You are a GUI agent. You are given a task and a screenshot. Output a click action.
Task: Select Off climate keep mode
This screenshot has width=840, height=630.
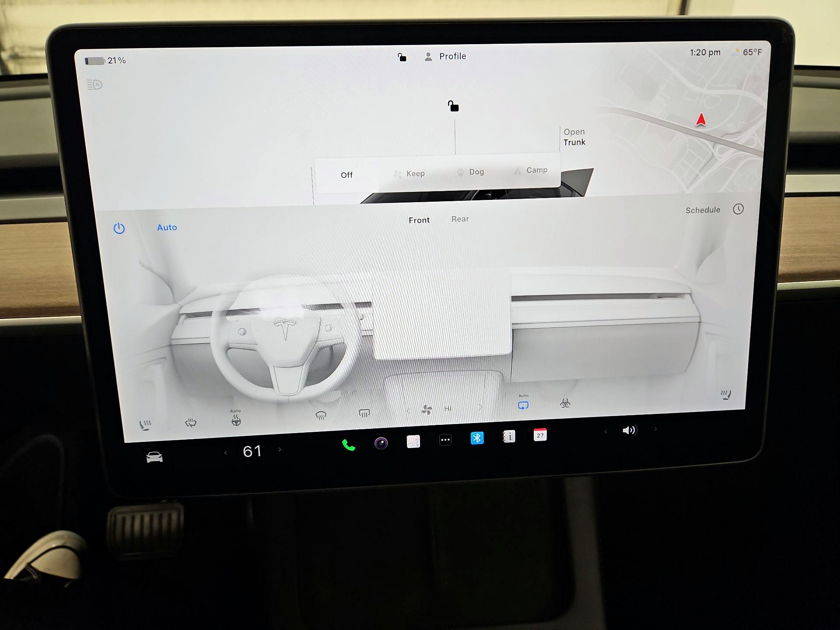point(346,175)
